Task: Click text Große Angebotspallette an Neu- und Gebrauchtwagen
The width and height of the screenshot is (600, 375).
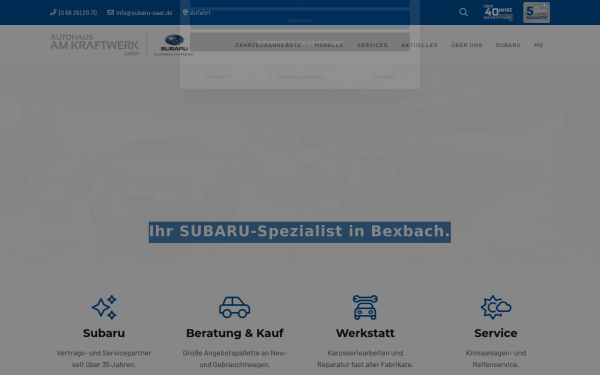Action: [x=235, y=359]
